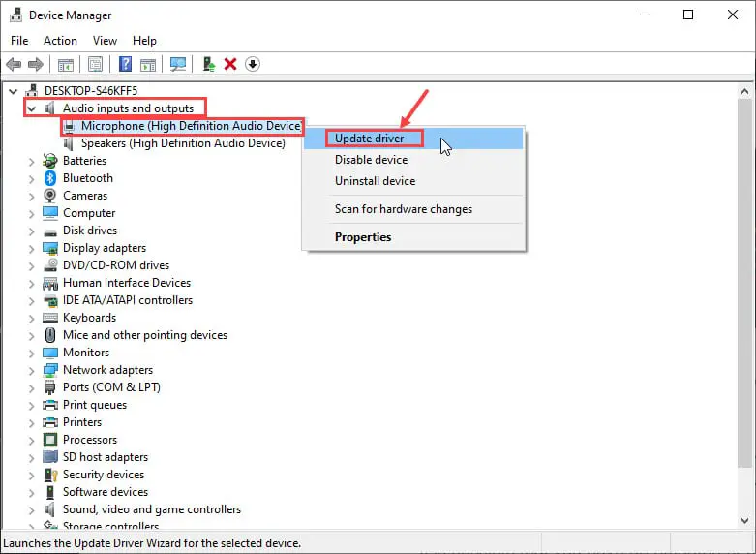The image size is (756, 554).
Task: Minimize the Device Manager window
Action: point(645,15)
